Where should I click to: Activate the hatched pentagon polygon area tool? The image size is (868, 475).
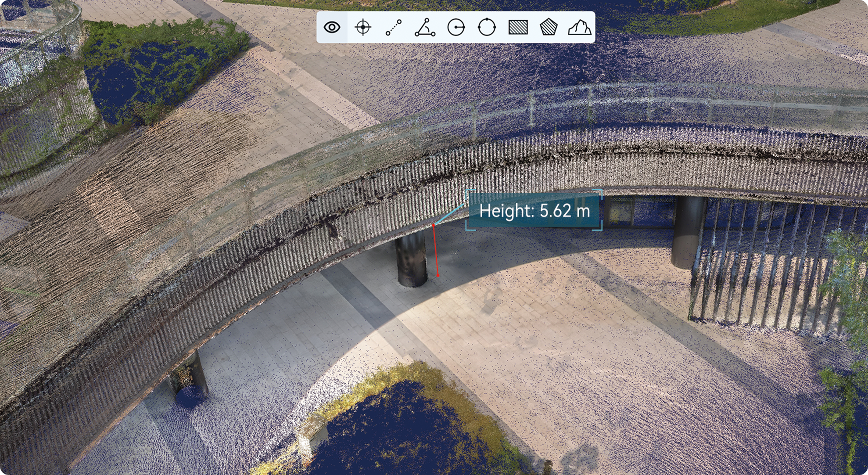click(x=549, y=27)
